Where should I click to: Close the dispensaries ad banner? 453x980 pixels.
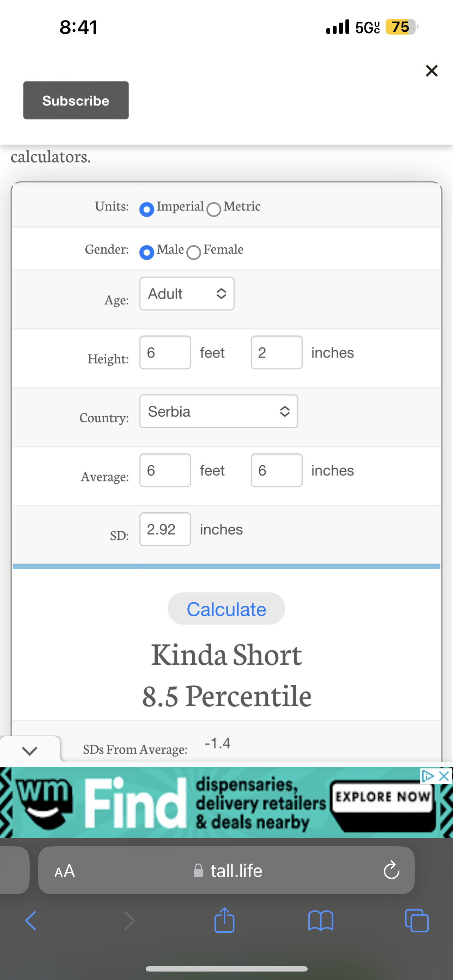coord(444,776)
